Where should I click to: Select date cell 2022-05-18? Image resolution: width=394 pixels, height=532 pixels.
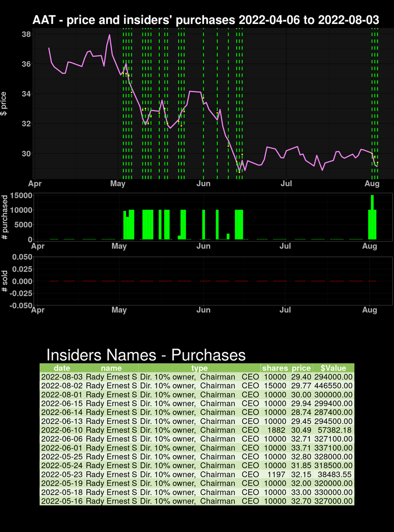click(x=62, y=492)
